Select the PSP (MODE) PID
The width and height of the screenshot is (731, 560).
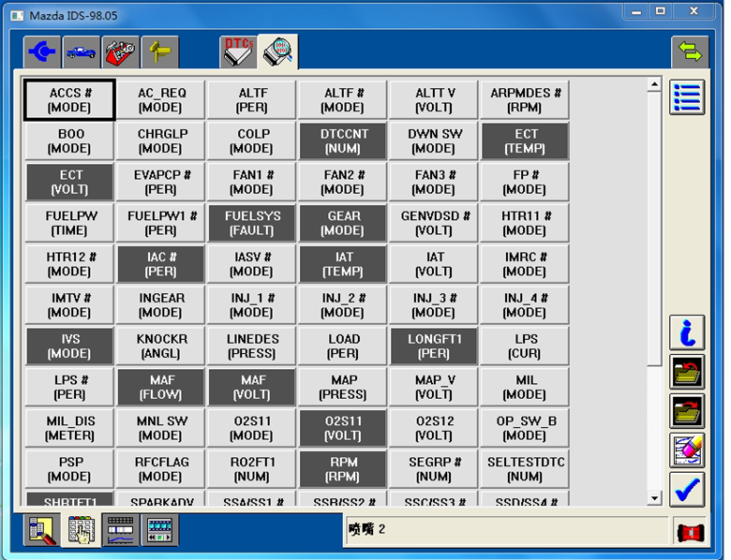click(x=69, y=469)
